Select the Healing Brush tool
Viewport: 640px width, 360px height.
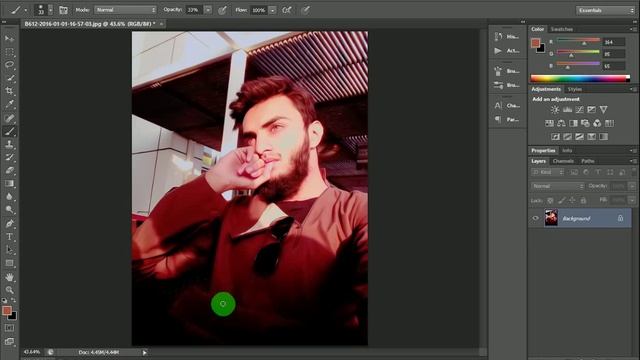9,118
